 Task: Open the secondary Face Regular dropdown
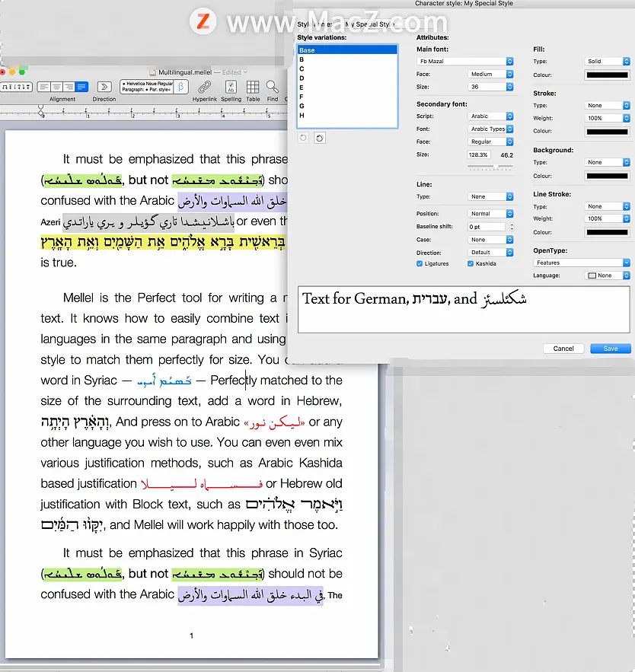[490, 142]
